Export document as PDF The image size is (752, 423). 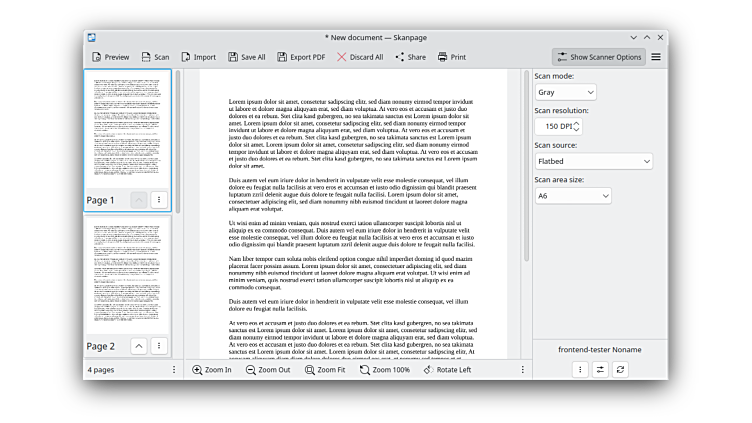click(x=301, y=57)
